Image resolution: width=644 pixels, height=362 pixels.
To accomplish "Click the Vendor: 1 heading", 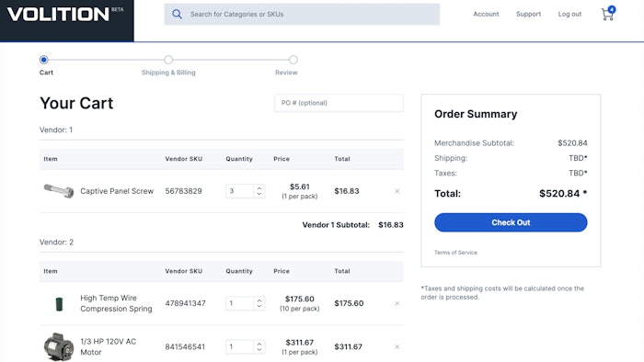I will coord(56,130).
